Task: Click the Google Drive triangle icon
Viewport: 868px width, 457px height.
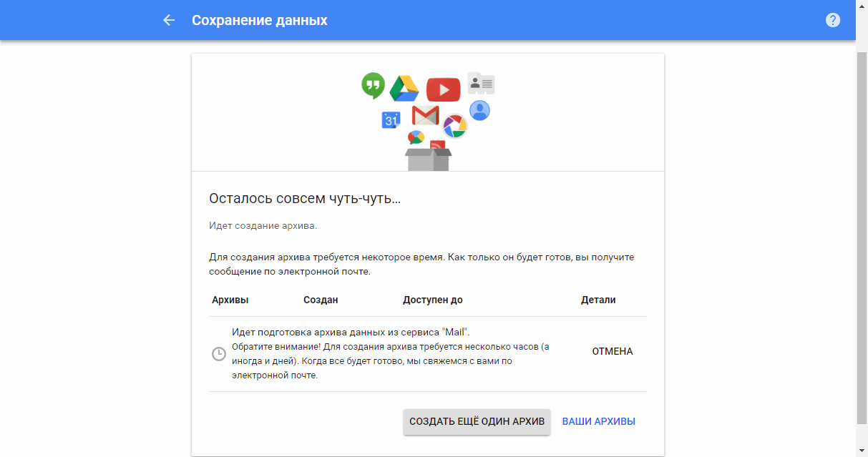Action: click(404, 89)
